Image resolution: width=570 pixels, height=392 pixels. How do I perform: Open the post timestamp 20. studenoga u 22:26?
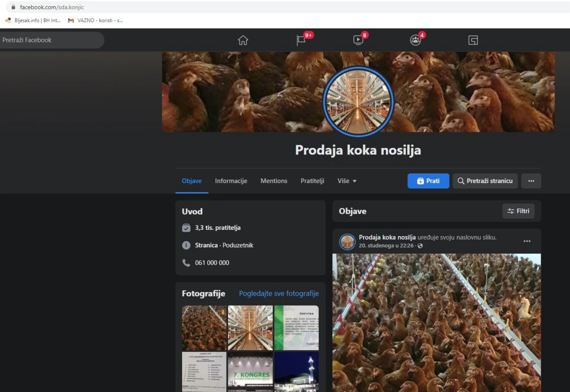387,245
